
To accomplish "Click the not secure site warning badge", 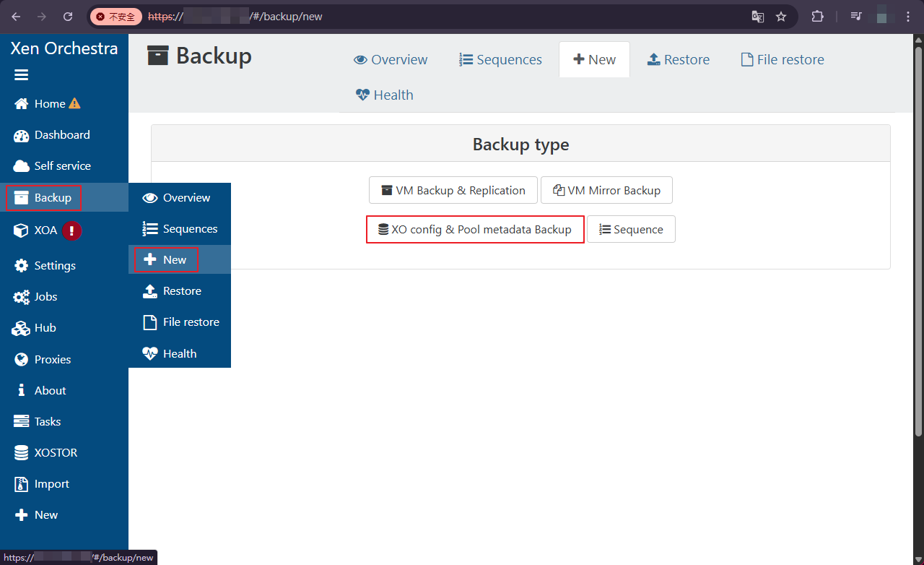I will [x=116, y=17].
